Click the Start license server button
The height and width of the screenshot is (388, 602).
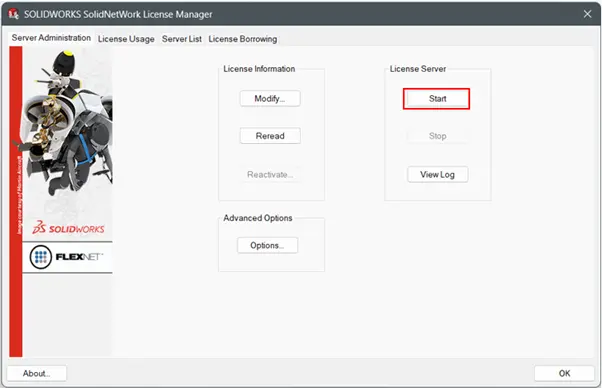[437, 99]
